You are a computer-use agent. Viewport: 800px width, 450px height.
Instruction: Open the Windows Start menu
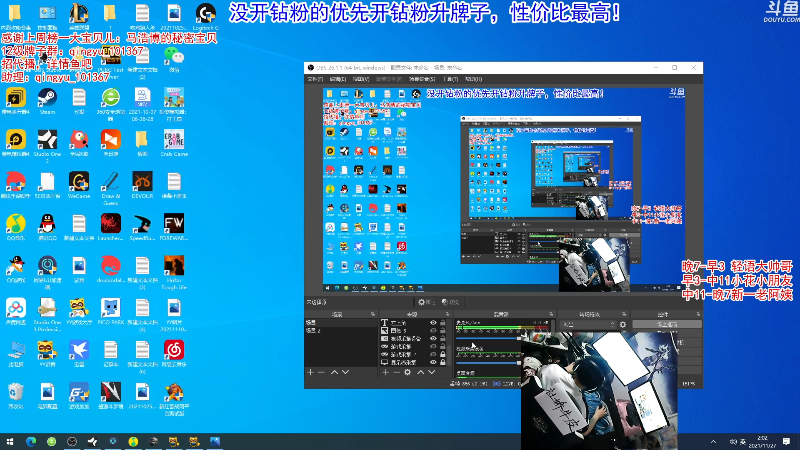click(10, 441)
